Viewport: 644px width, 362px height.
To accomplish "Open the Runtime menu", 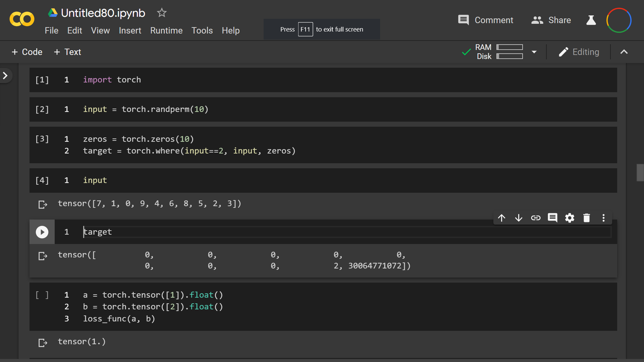I will [166, 31].
